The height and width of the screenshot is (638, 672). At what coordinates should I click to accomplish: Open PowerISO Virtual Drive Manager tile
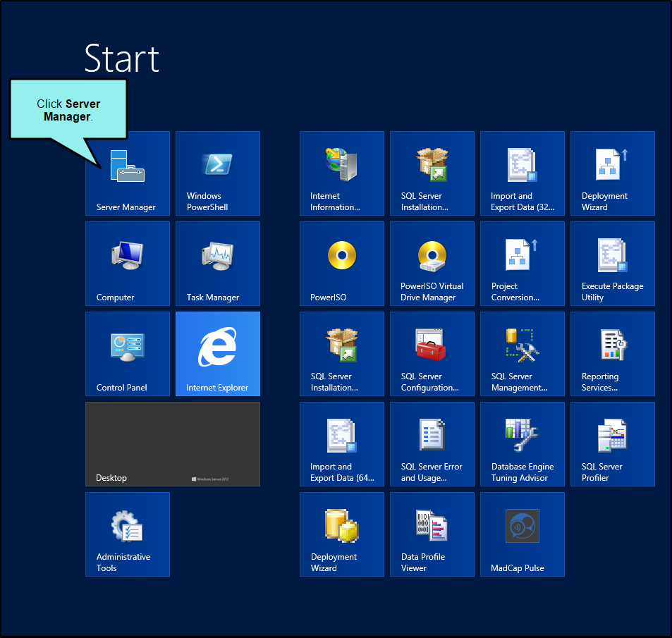pyautogui.click(x=432, y=264)
